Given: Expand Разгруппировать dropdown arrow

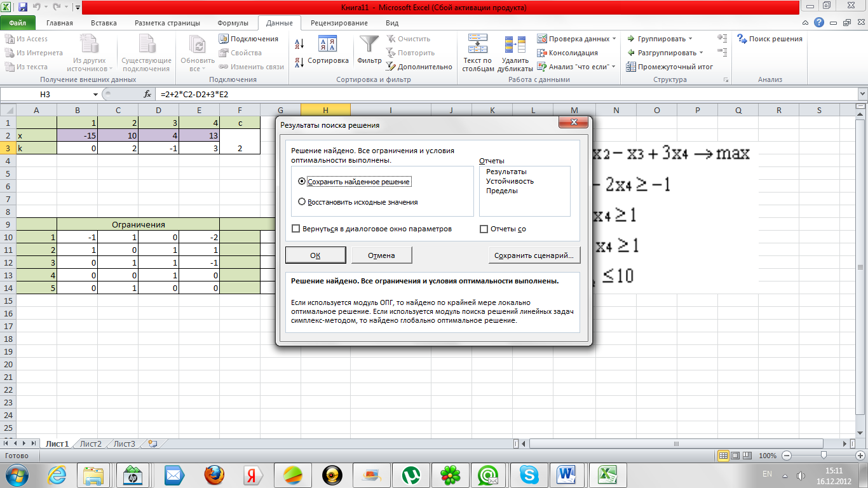Looking at the screenshot, I should (x=701, y=53).
